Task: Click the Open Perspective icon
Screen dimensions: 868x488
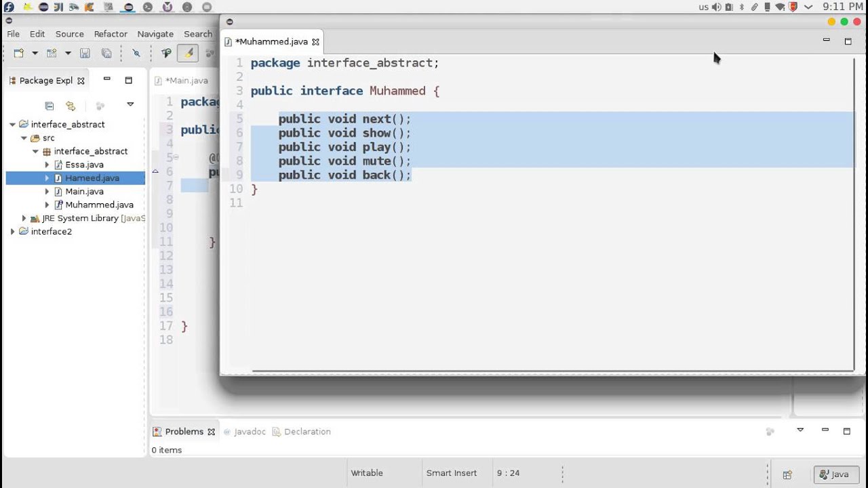Action: [x=787, y=474]
